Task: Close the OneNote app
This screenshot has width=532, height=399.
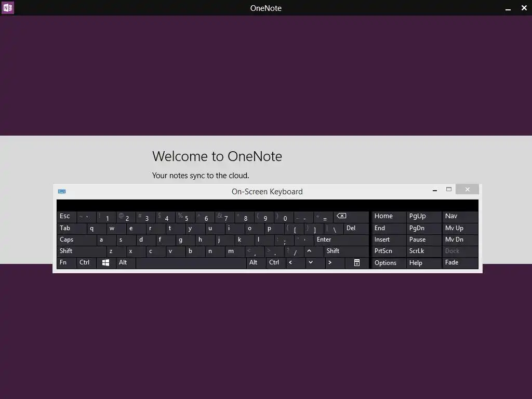Action: point(524,8)
